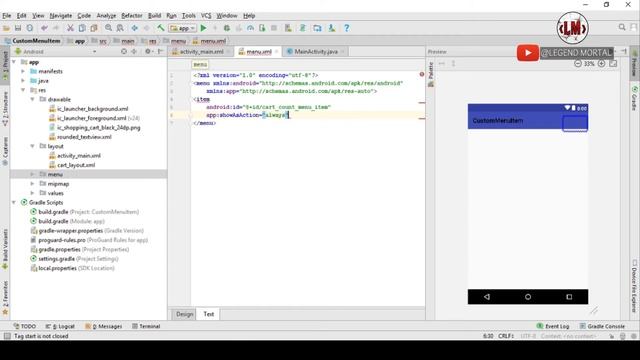640x360 pixels.
Task: Open the File menu
Action: tap(7, 16)
